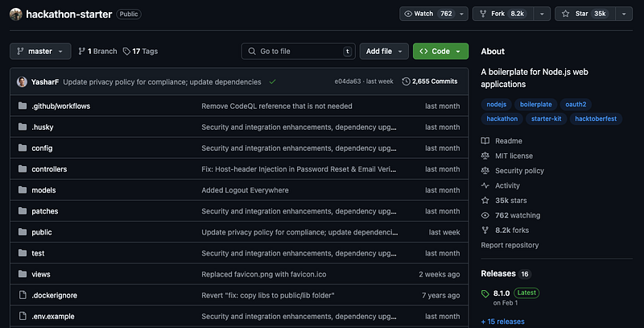This screenshot has width=644, height=328.
Task: Open the Releases 16 heading link
Action: point(506,274)
